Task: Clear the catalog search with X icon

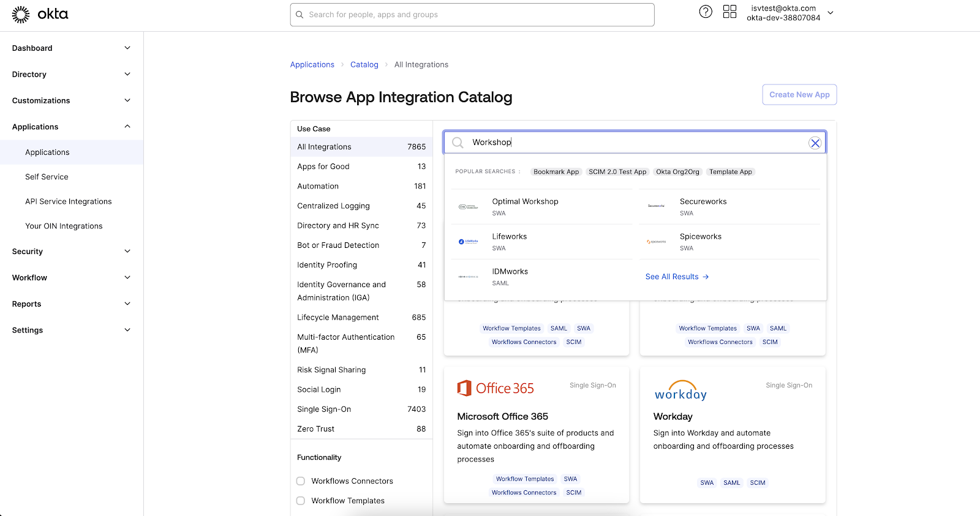Action: coord(815,143)
